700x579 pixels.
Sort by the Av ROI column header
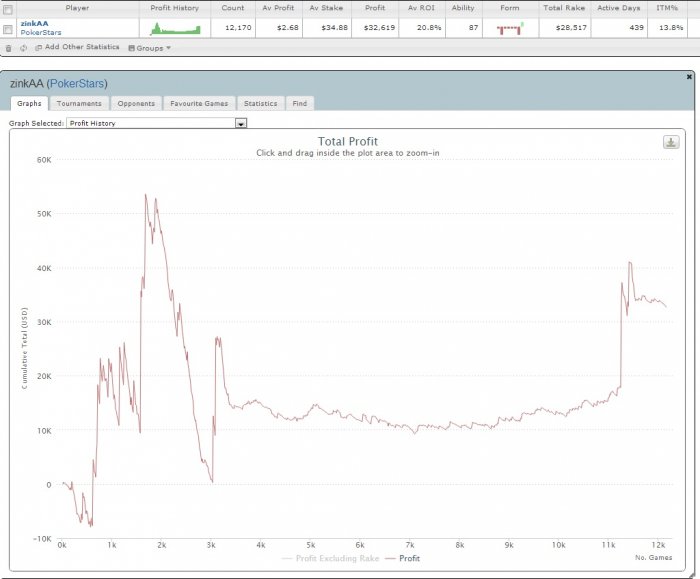pos(421,8)
